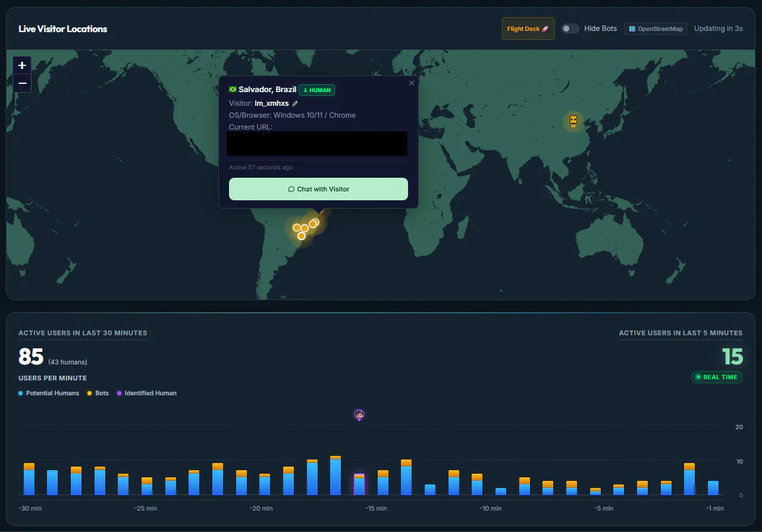The width and height of the screenshot is (762, 532).
Task: Click the visitor name lm_xmhxs
Action: 272,103
